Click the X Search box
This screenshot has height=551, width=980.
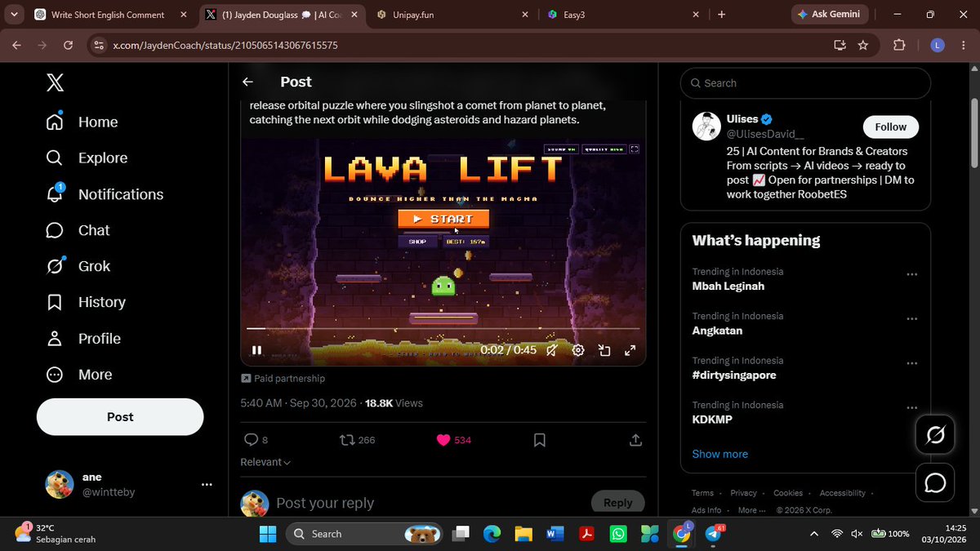click(805, 83)
